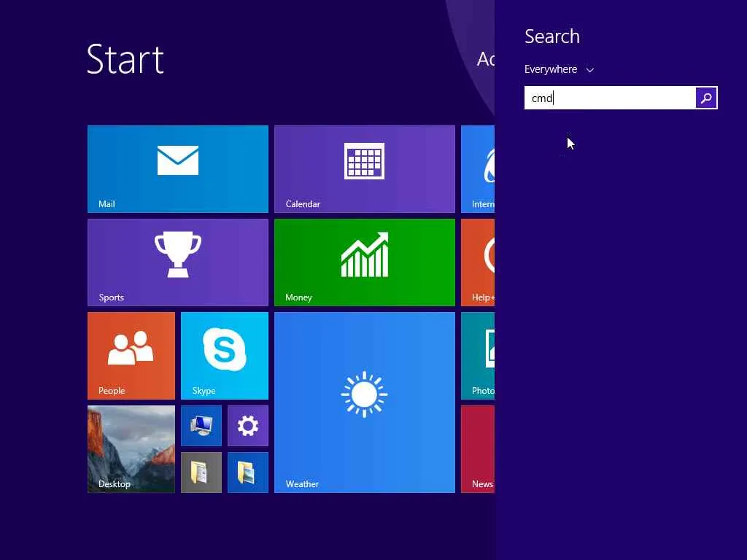This screenshot has height=560, width=747.
Task: Open the Money tile
Action: (x=365, y=262)
